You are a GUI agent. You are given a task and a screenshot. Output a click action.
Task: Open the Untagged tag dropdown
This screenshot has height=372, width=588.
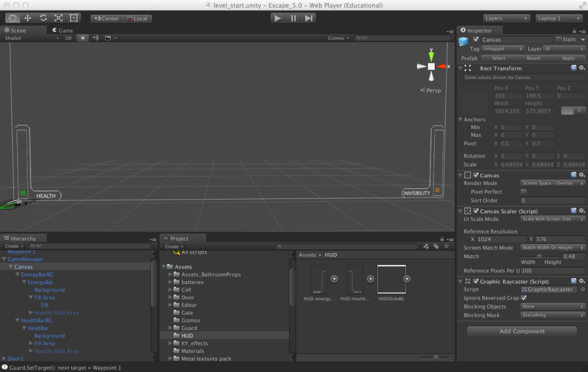click(x=502, y=49)
